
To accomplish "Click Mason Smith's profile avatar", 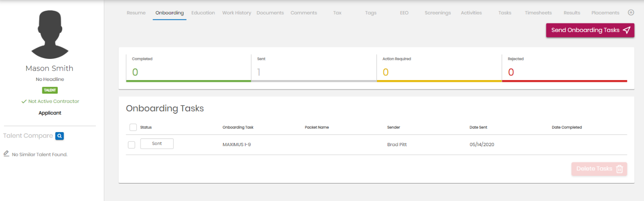I will pyautogui.click(x=50, y=35).
